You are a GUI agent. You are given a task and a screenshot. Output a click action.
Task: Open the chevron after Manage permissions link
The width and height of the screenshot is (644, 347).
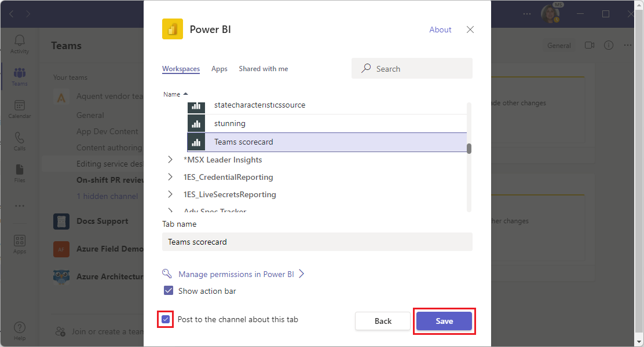[x=302, y=274]
